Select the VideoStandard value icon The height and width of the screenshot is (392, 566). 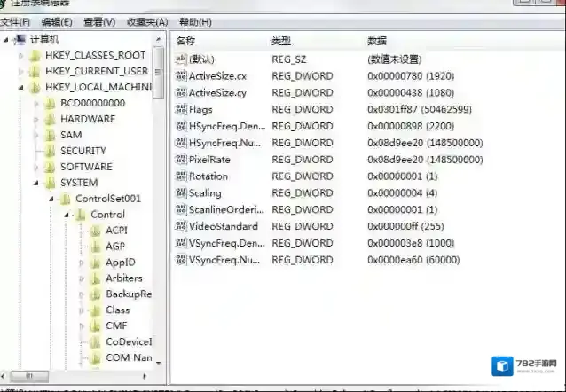tap(181, 226)
